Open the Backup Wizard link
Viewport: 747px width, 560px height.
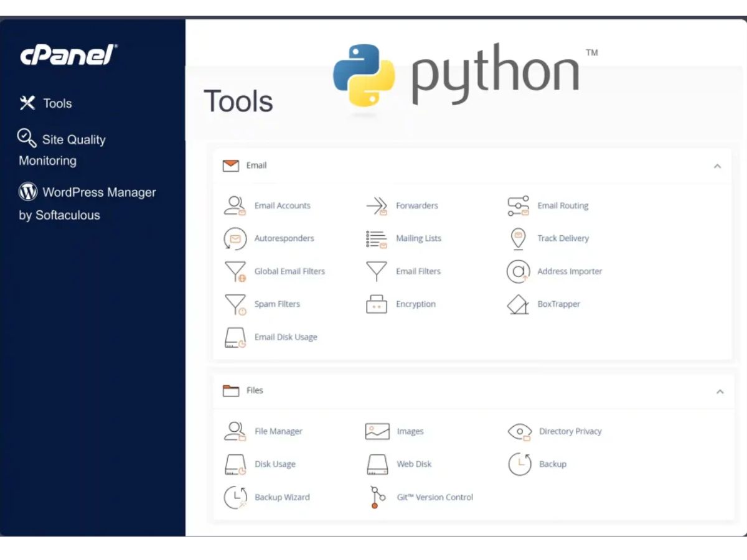point(282,497)
